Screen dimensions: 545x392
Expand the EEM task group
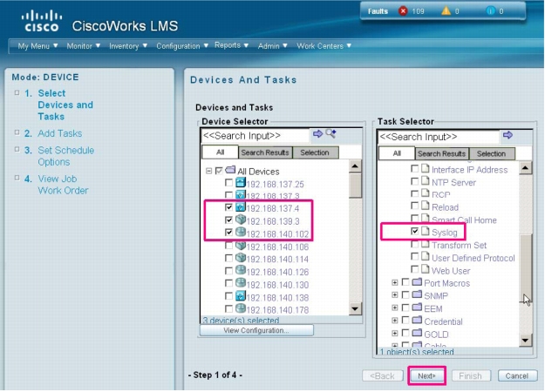click(394, 308)
